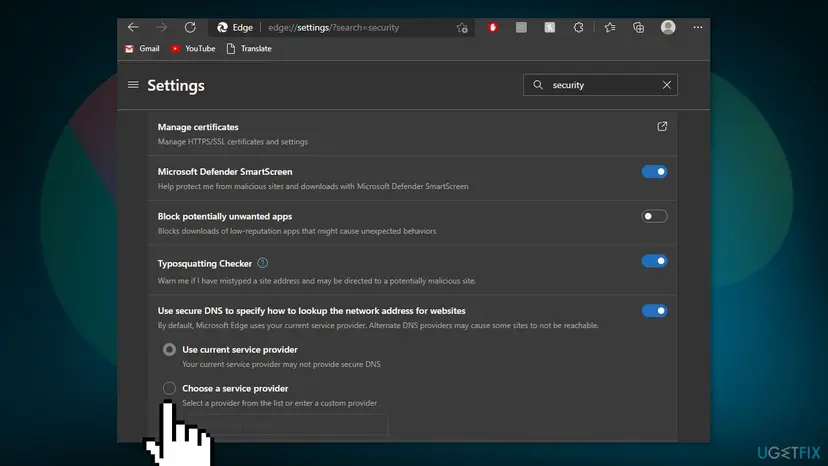Open the red shield extension icon
Image resolution: width=828 pixels, height=466 pixels.
pos(493,27)
